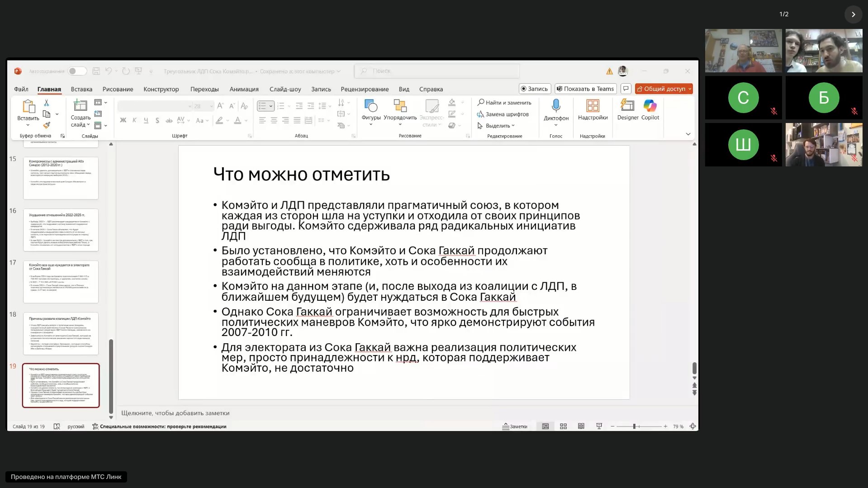Click the Вставить paste icon
868x488 pixels.
[28, 107]
